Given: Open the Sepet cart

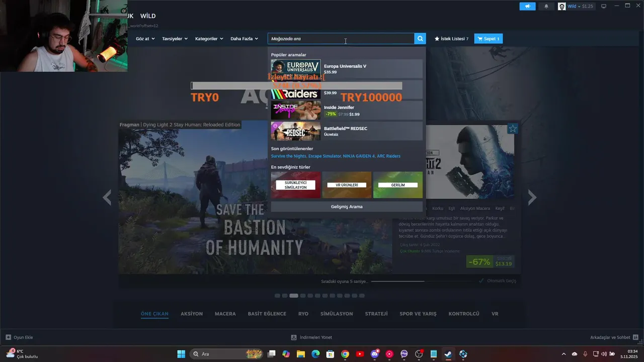Looking at the screenshot, I should click(488, 39).
